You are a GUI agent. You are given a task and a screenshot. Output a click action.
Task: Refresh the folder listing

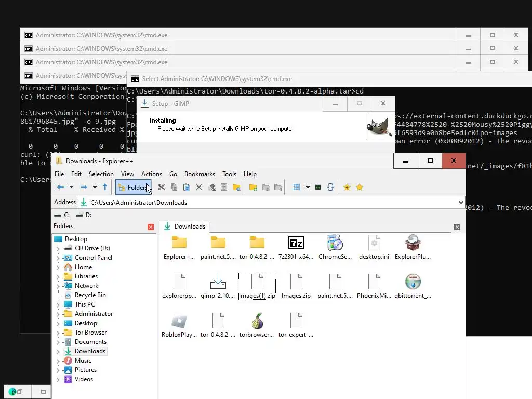330,187
